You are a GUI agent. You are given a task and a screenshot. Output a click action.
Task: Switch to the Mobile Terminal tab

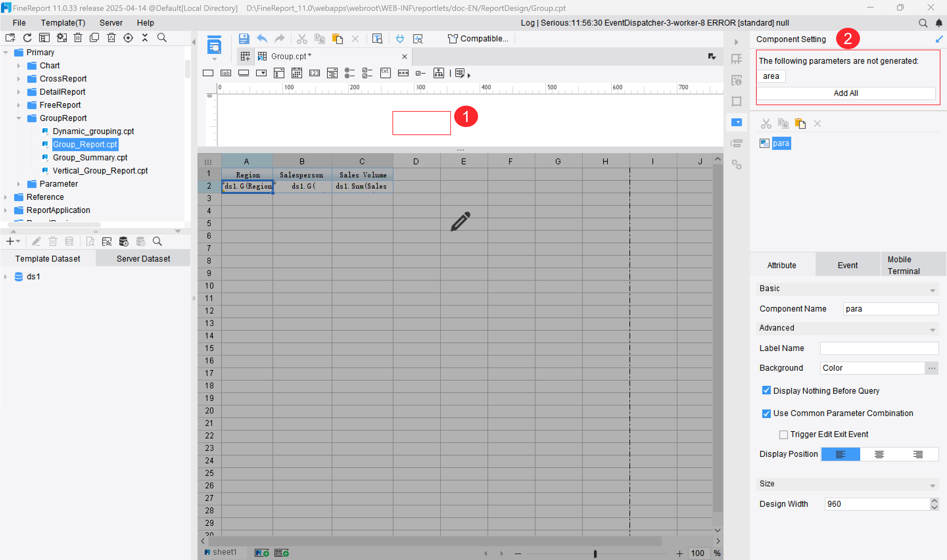coord(913,265)
